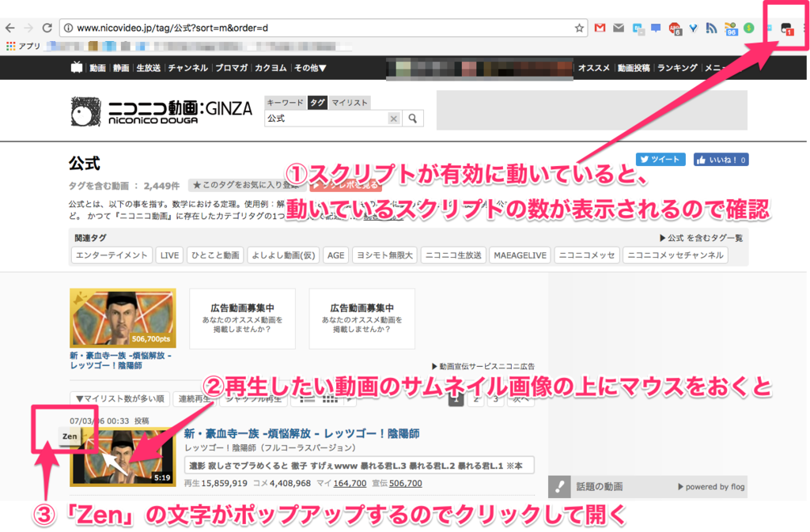Open 動画投稿 in the top navigation bar
The width and height of the screenshot is (810, 532).
pyautogui.click(x=634, y=68)
